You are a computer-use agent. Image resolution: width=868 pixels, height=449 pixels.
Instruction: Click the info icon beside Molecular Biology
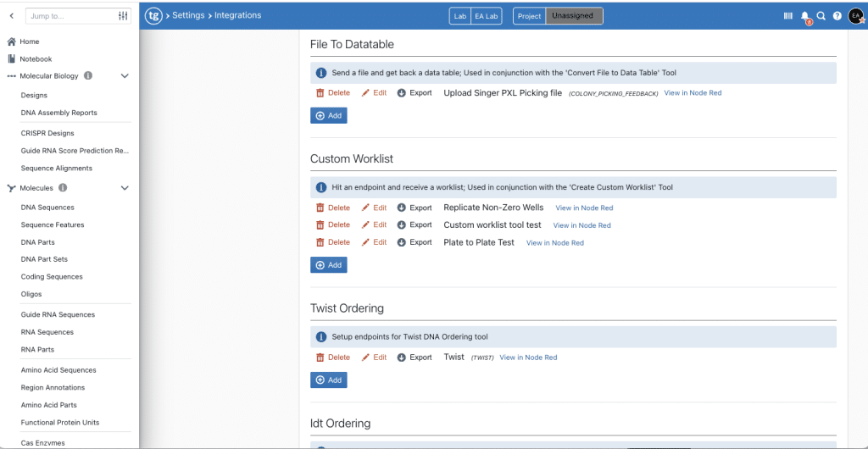[x=88, y=76]
